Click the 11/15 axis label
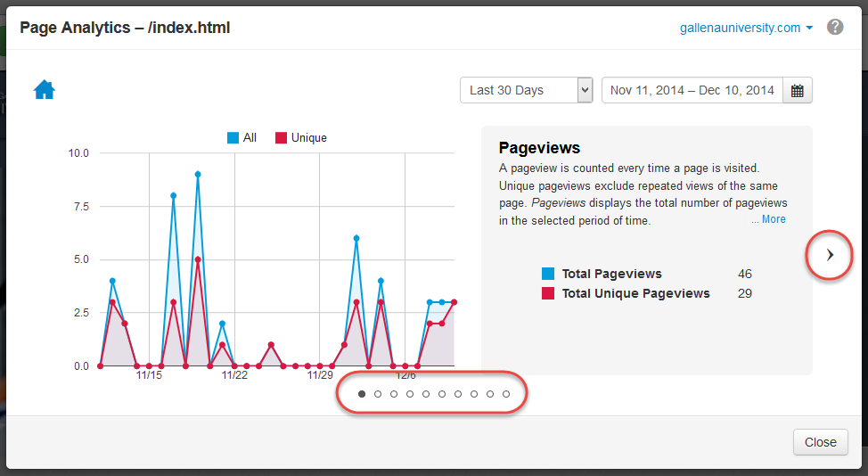Screen dimensions: 868x476 [x=149, y=375]
